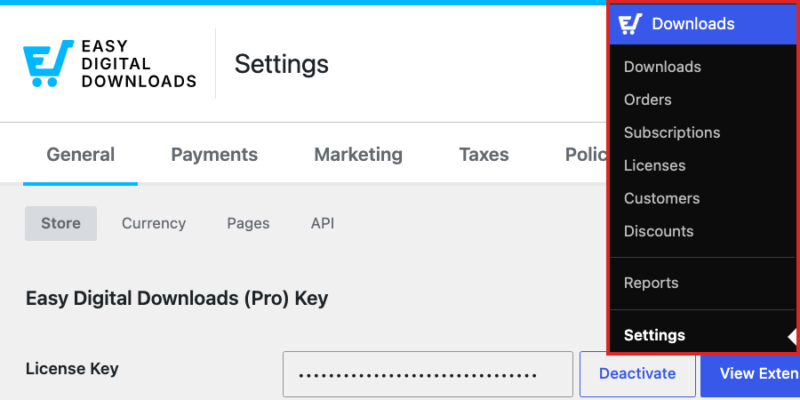Viewport: 800px width, 400px height.
Task: Open Reports from the sidebar menu
Action: [651, 283]
